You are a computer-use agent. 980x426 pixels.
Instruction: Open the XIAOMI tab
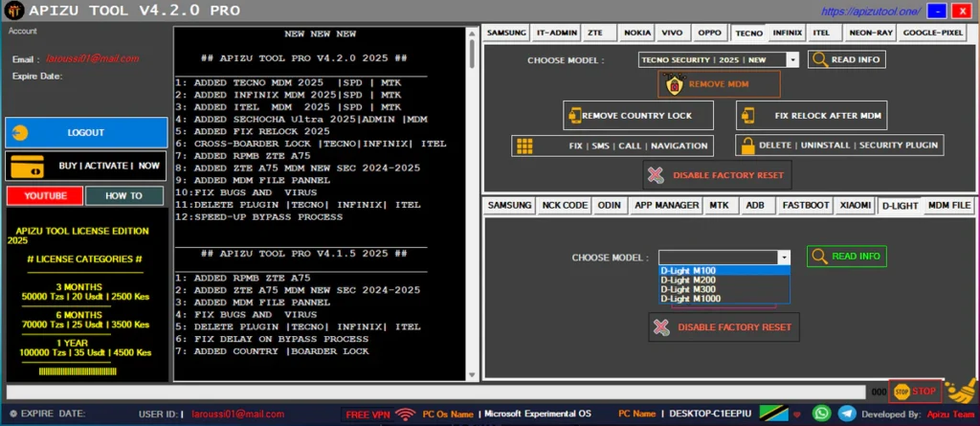click(855, 205)
